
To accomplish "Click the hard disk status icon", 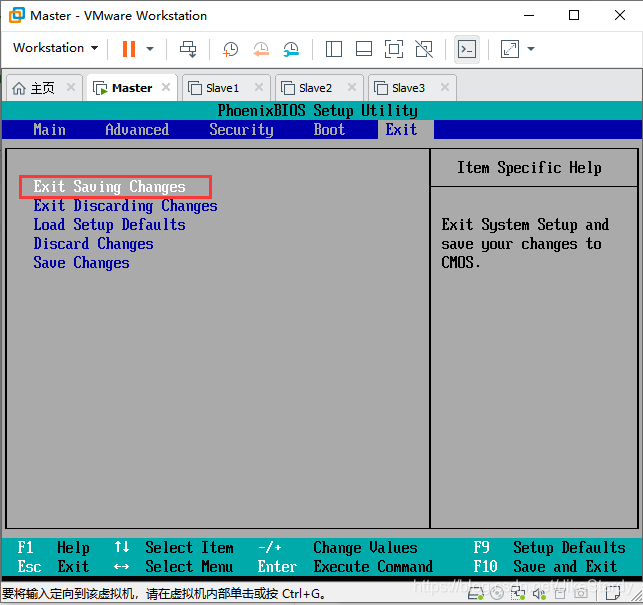I will pos(476,593).
